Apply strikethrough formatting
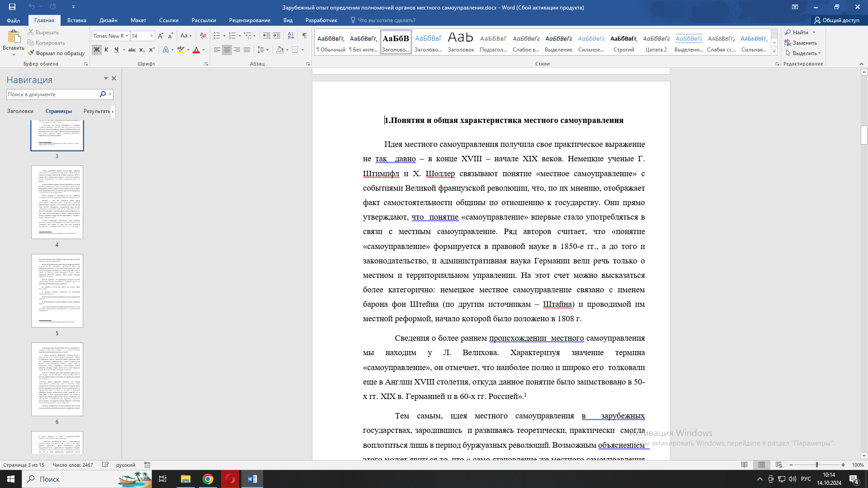868x488 pixels. pos(132,50)
